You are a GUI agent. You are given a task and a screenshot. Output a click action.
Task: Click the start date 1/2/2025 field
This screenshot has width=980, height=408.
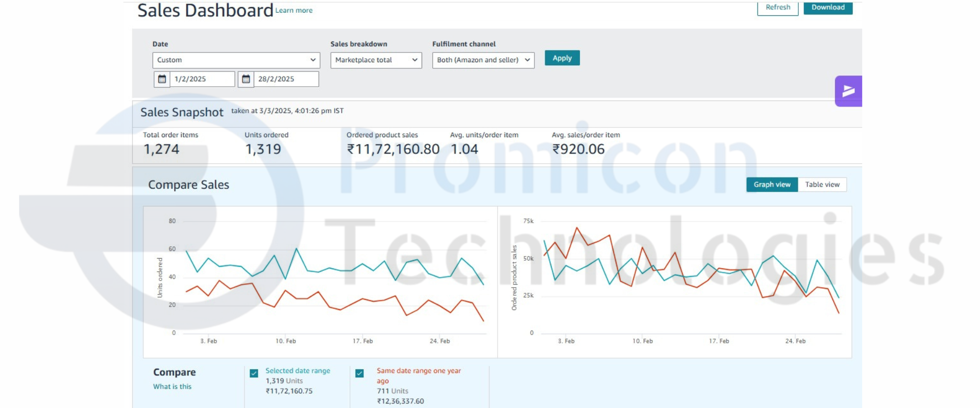pos(202,79)
